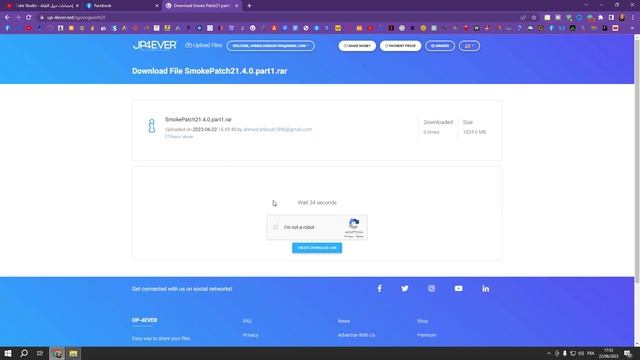Screen dimensions: 640x360
Task: Click the UP4EVER site logo
Action: coord(154,45)
